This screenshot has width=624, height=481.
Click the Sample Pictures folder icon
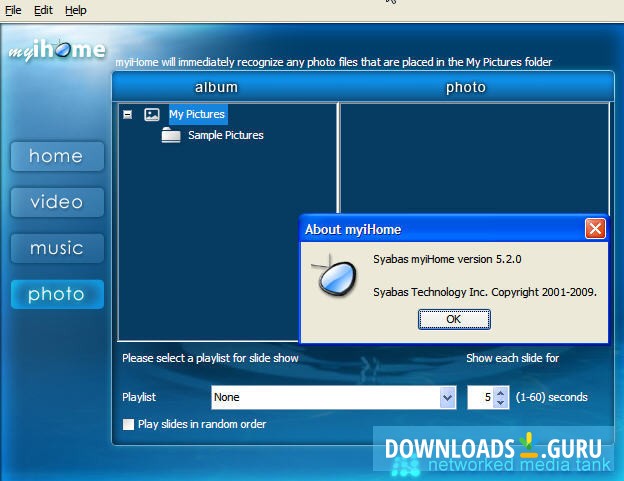click(x=171, y=135)
